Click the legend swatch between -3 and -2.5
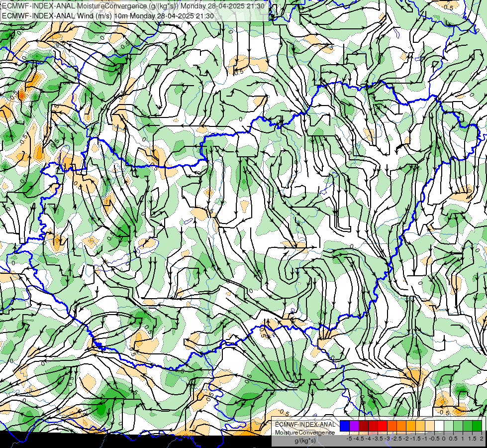This screenshot has height=448, width=487. 392,426
